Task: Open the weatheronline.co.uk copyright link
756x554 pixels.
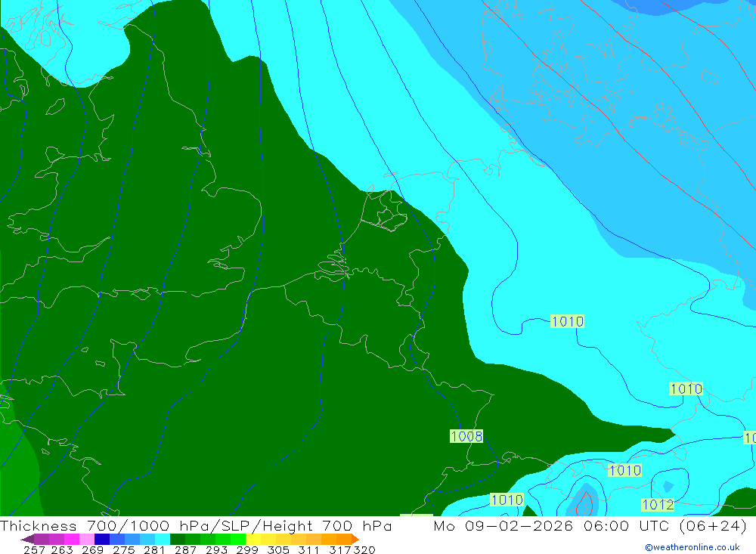Action: (x=692, y=547)
